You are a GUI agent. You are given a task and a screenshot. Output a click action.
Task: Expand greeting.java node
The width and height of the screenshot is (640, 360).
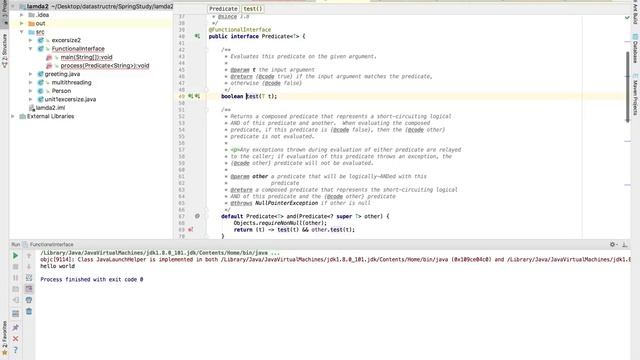31,74
